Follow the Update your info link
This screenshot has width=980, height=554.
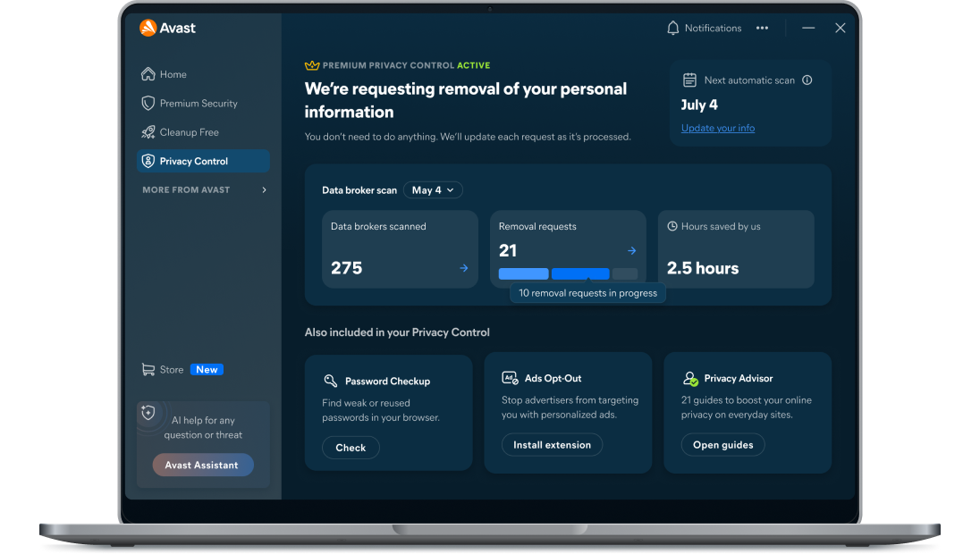pos(717,128)
